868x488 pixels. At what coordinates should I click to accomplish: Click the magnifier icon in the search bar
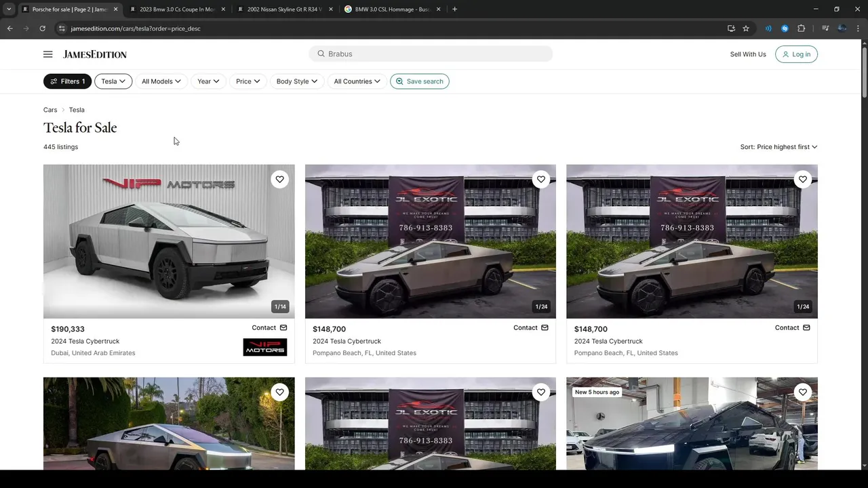tap(321, 54)
